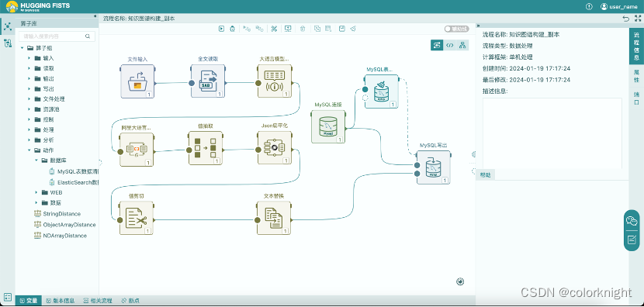Open the 变量 bottom tab
Screen dimensions: 644x307
coord(29,301)
